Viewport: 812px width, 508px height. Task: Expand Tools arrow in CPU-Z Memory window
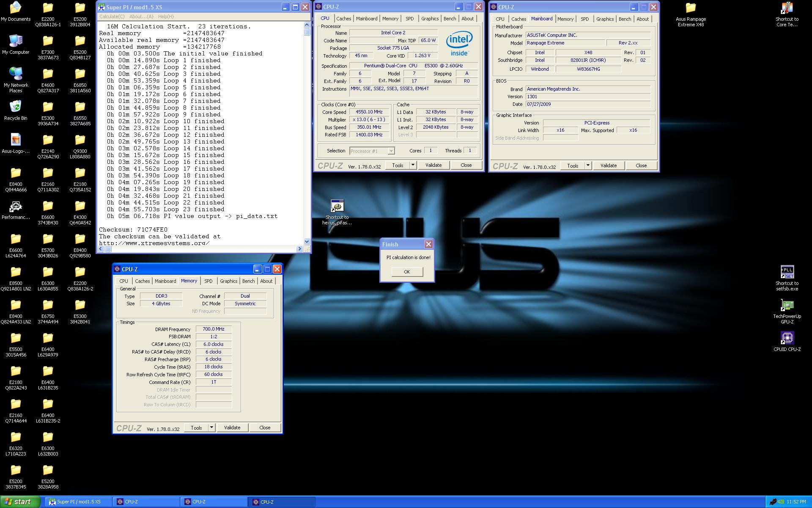click(x=211, y=428)
